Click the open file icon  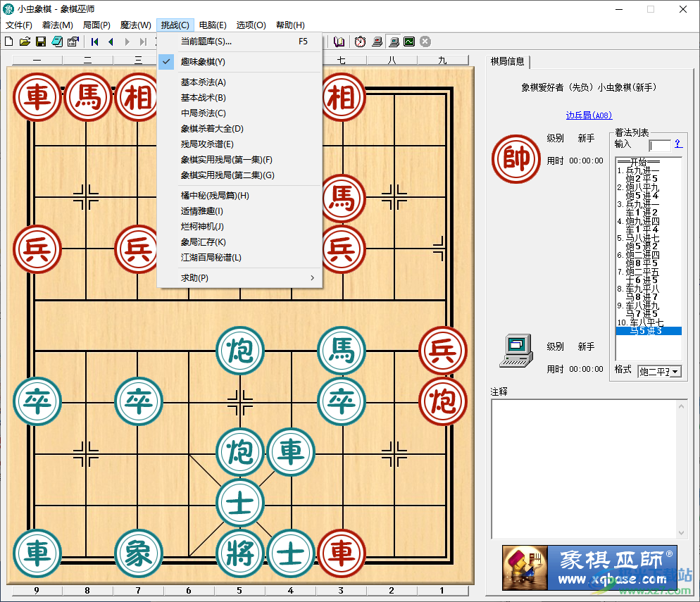coord(25,42)
